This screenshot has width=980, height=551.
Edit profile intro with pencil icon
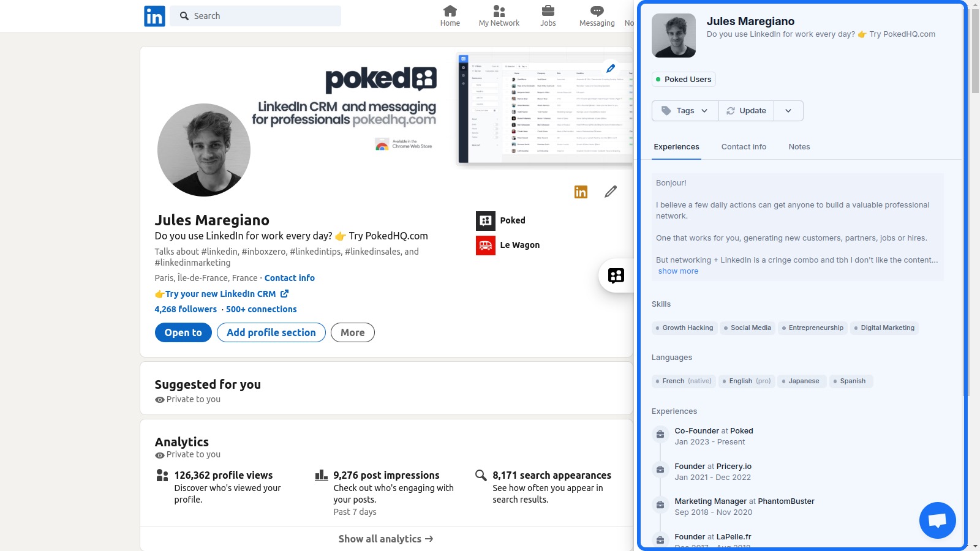click(611, 192)
